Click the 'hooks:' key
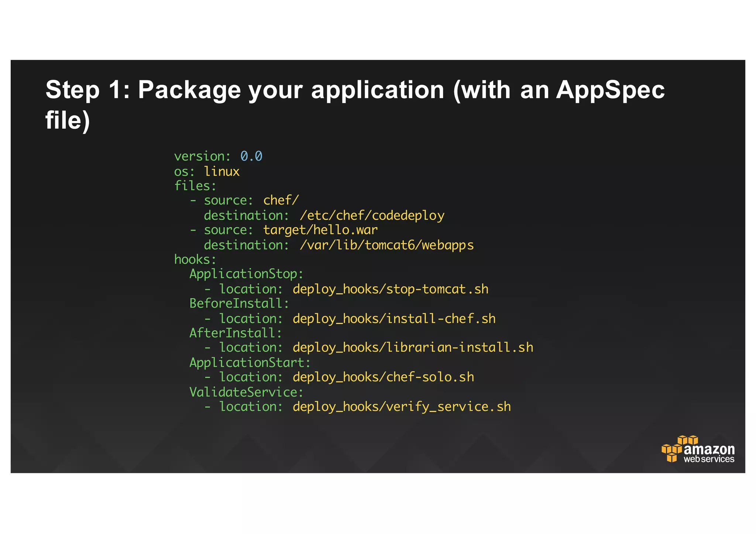Image resolution: width=756 pixels, height=534 pixels. (195, 259)
